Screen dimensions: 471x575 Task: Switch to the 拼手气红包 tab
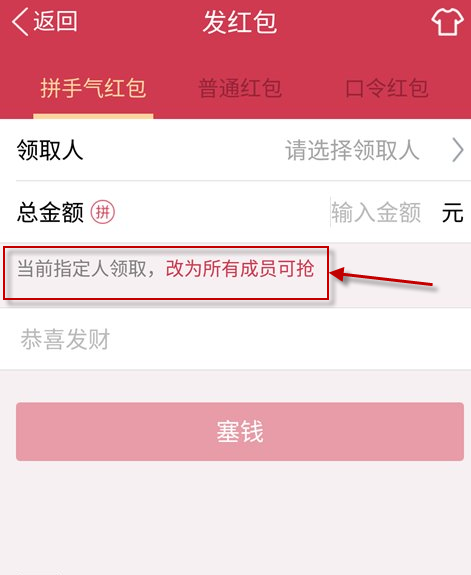coord(93,88)
